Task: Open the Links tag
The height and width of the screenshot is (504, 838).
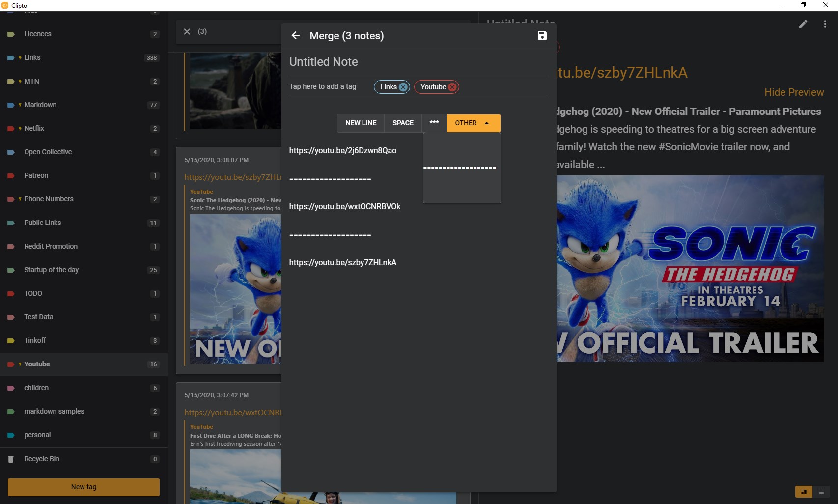Action: pos(84,57)
